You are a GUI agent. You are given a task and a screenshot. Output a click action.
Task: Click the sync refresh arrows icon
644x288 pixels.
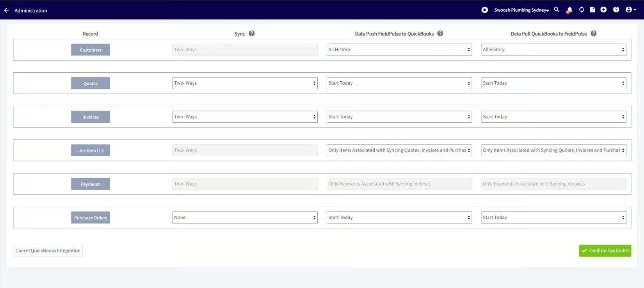582,10
